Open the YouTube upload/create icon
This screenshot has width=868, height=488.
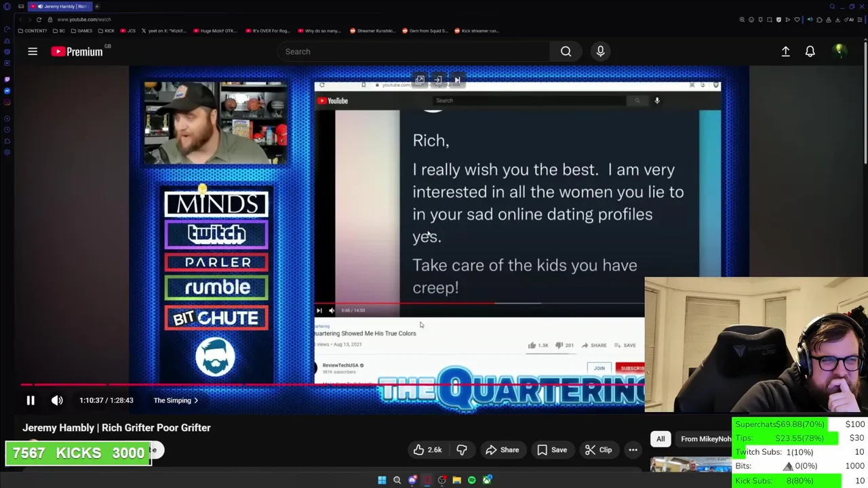pyautogui.click(x=785, y=52)
